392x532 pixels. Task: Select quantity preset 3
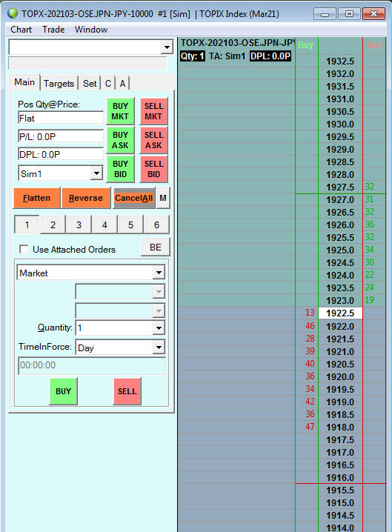click(79, 225)
